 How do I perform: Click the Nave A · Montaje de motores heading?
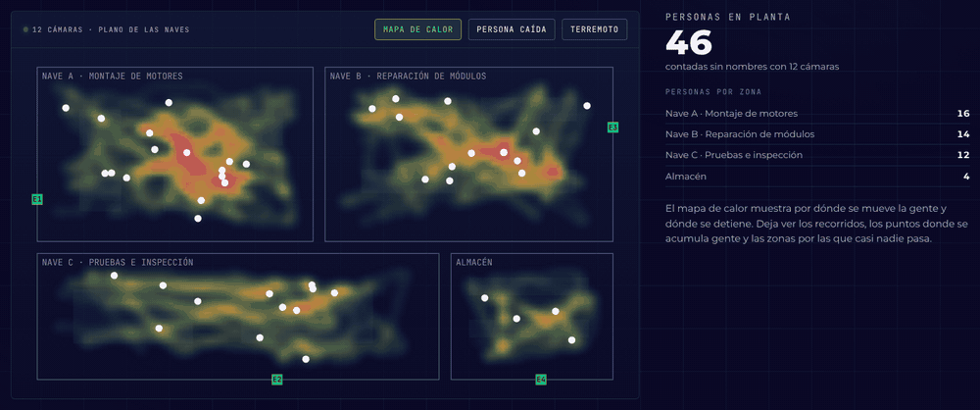pos(113,77)
